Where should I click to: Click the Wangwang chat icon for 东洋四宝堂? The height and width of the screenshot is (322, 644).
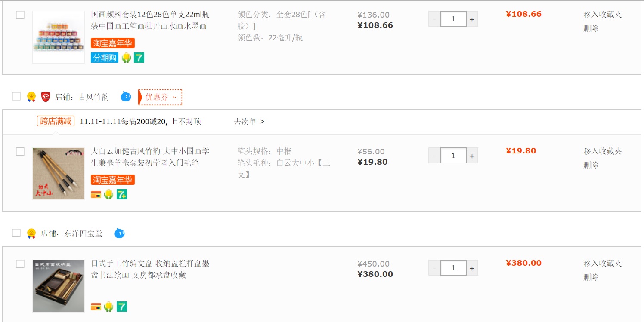(119, 233)
